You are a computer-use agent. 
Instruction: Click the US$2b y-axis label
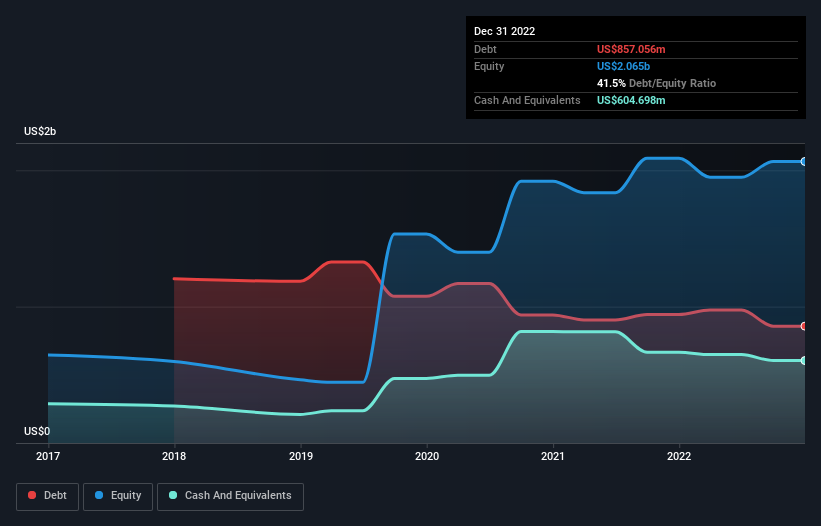coord(40,131)
